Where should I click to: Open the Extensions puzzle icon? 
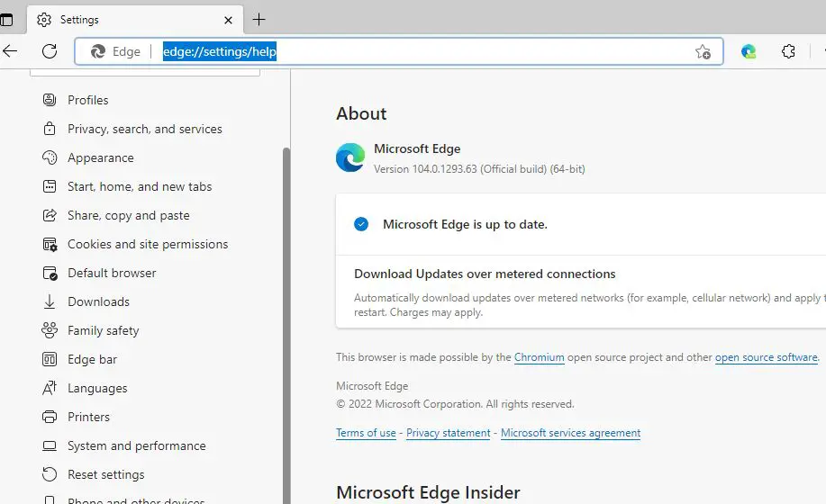[x=788, y=51]
